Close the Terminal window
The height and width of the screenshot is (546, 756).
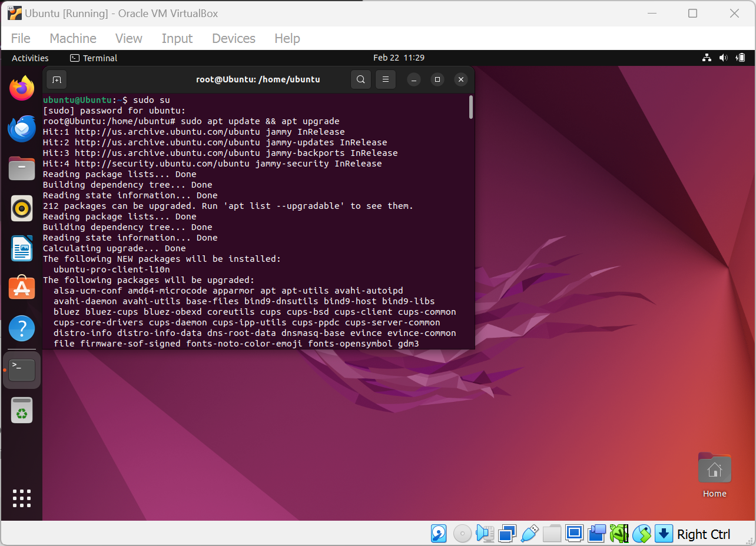click(461, 79)
